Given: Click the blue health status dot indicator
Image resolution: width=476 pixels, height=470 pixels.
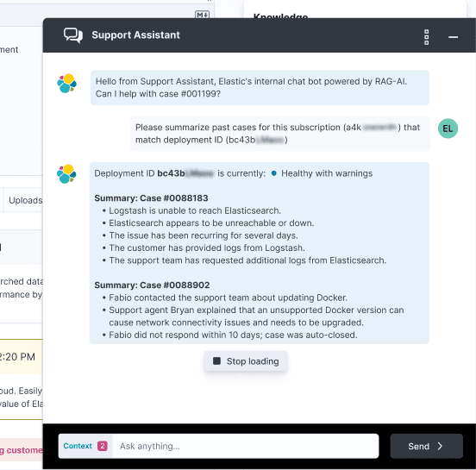Looking at the screenshot, I should pos(274,173).
